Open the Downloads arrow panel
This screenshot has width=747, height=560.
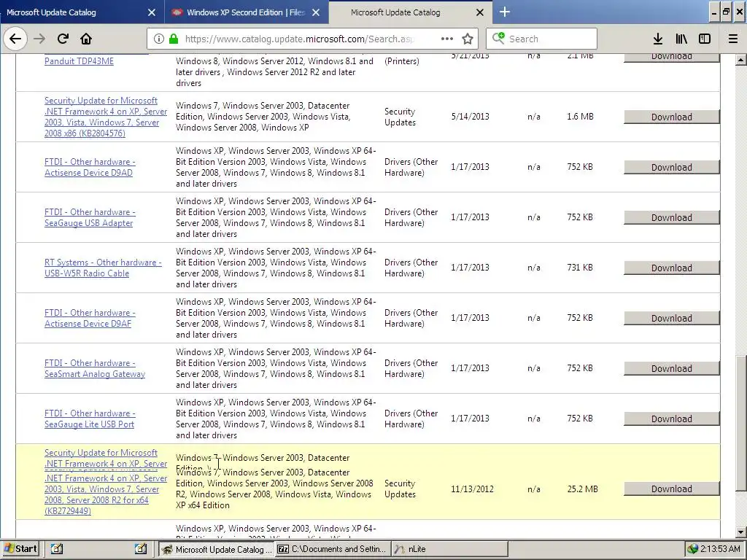click(658, 39)
